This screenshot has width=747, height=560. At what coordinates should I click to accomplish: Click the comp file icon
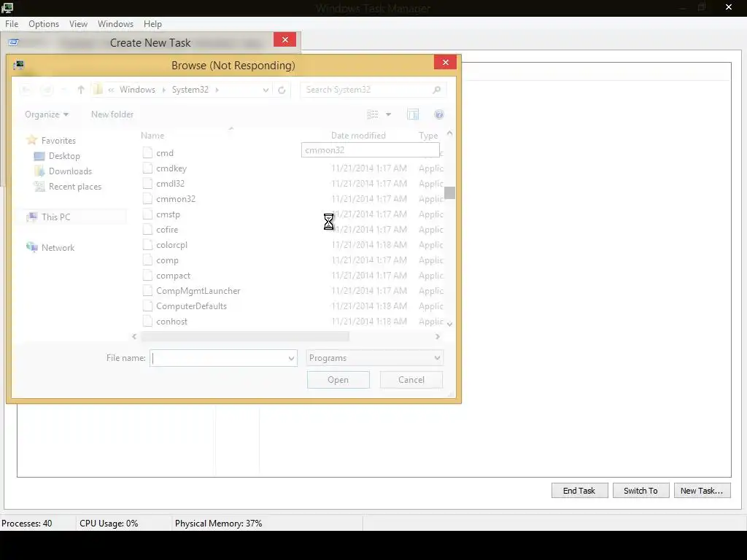coord(147,260)
